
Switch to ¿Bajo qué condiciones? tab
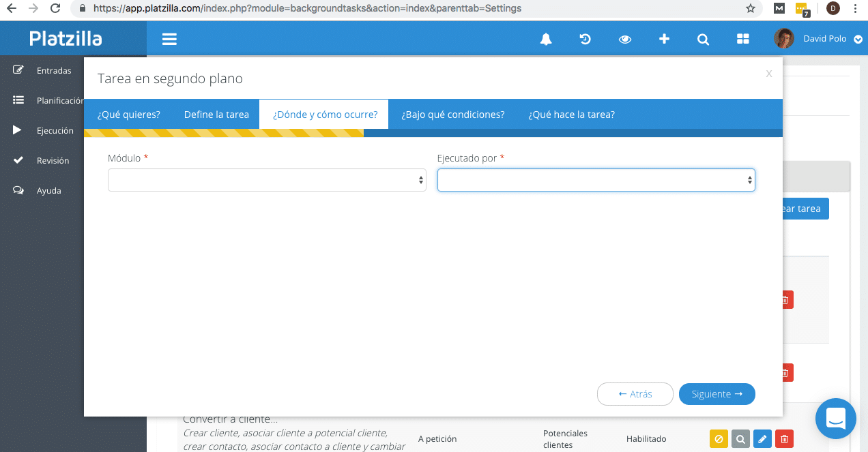tap(452, 115)
